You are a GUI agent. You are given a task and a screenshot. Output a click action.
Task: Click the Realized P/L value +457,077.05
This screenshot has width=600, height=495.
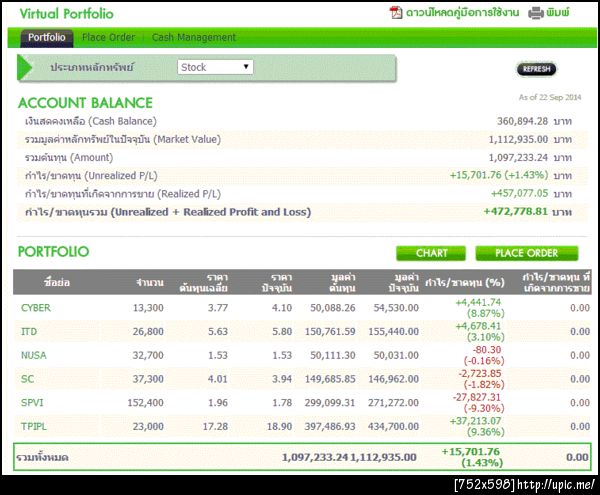[x=520, y=193]
